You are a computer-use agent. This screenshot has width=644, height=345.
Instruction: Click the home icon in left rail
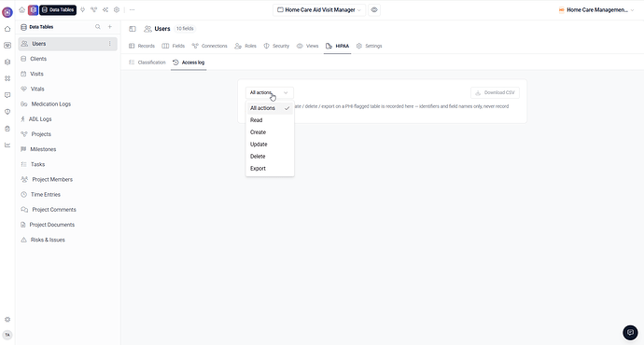pos(7,29)
